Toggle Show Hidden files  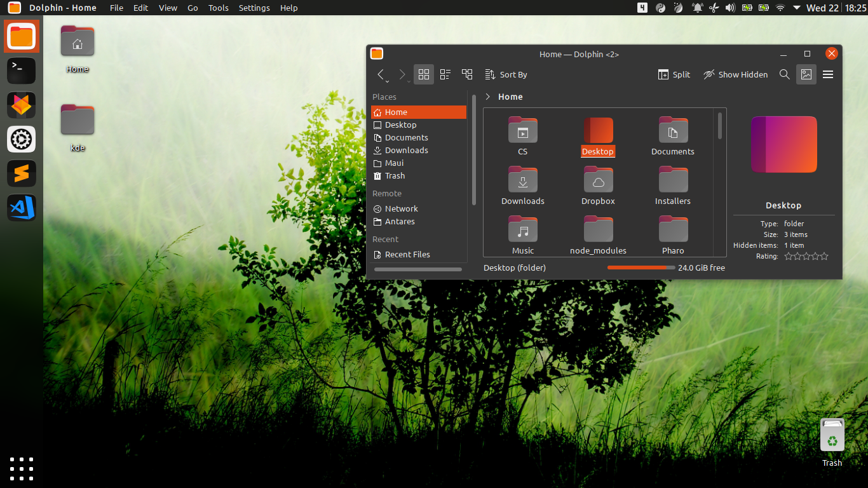tap(735, 74)
